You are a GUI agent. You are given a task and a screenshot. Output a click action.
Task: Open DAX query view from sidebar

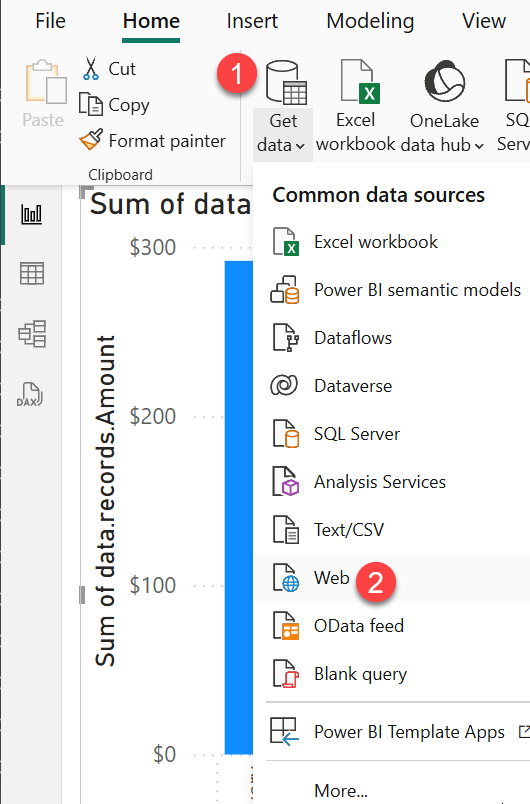point(30,394)
